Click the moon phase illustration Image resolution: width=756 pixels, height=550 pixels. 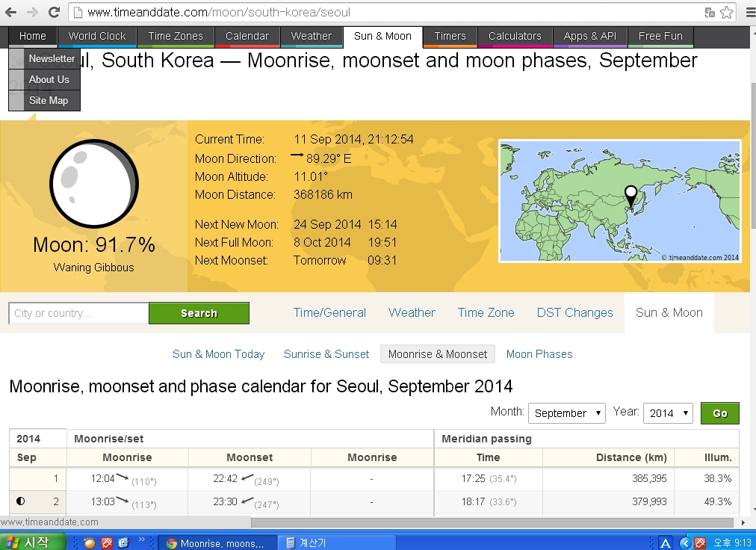[93, 184]
